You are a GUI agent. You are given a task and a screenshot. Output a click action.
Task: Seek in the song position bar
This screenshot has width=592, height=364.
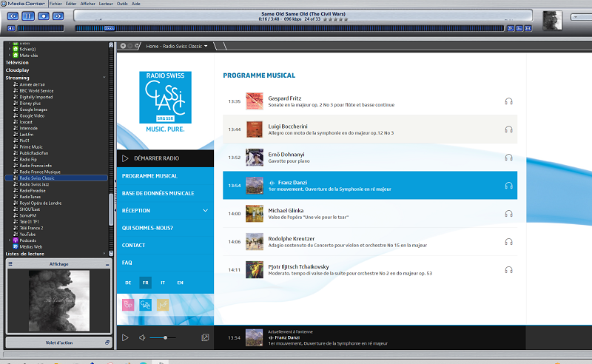point(289,28)
